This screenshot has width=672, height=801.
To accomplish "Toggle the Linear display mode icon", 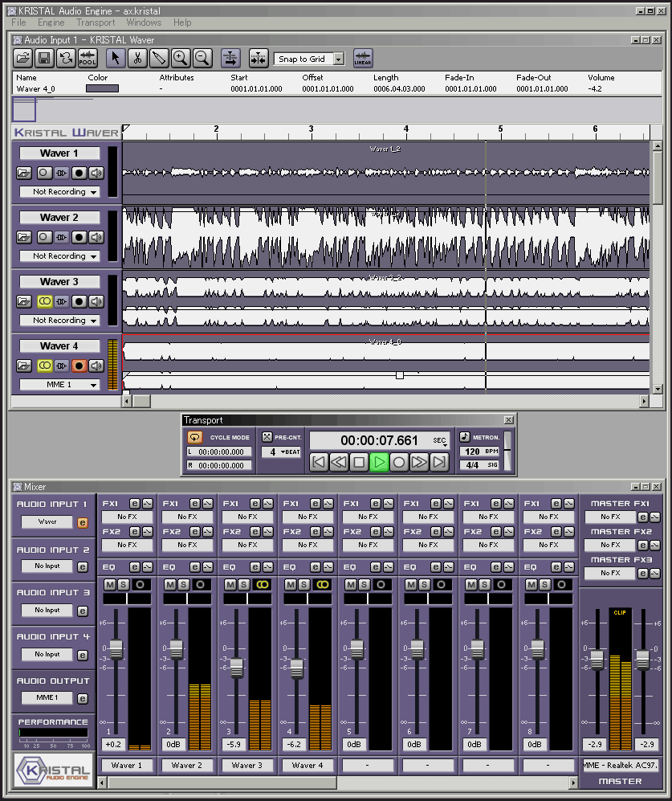I will [x=363, y=58].
